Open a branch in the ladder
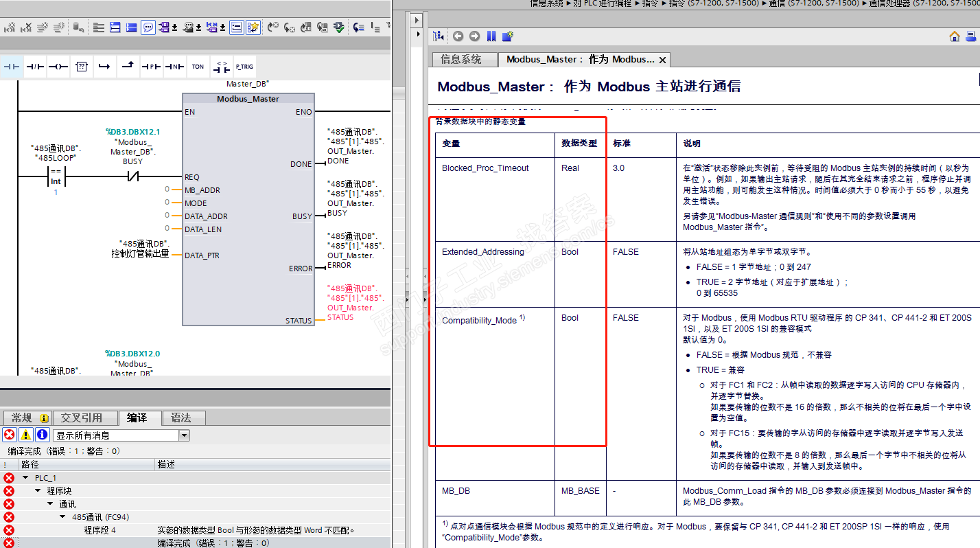 (104, 67)
